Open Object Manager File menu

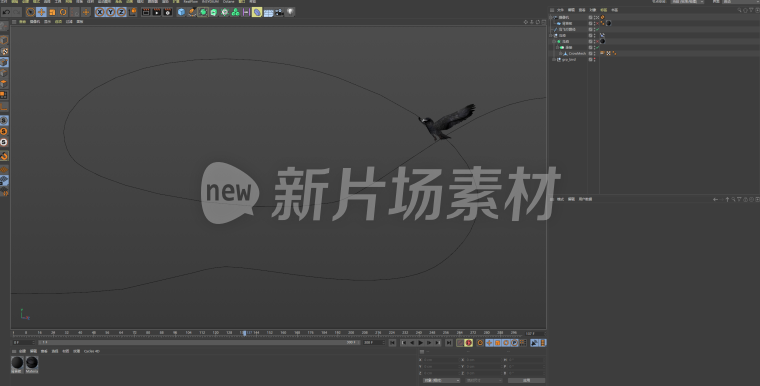pyautogui.click(x=560, y=10)
